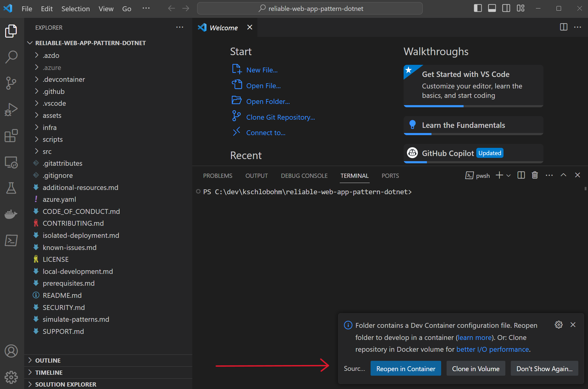Open the Selection menu
The image size is (588, 389).
click(75, 9)
